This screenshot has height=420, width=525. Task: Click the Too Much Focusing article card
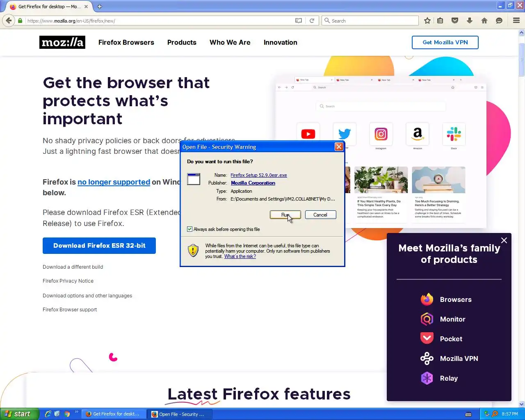(x=438, y=194)
